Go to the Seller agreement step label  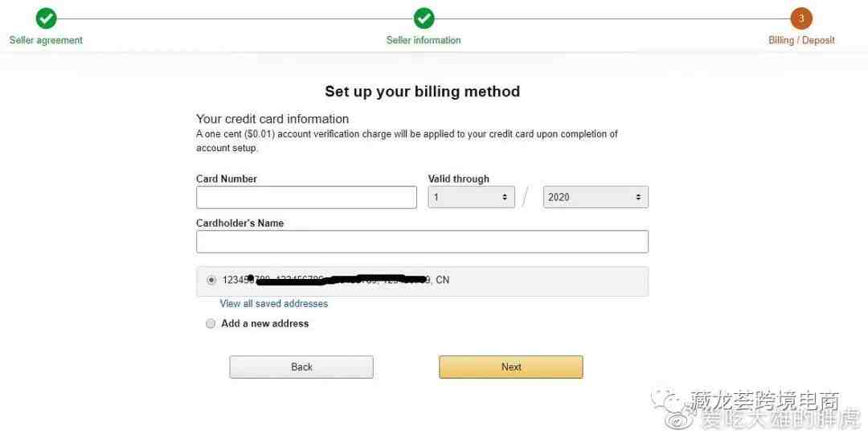[46, 40]
